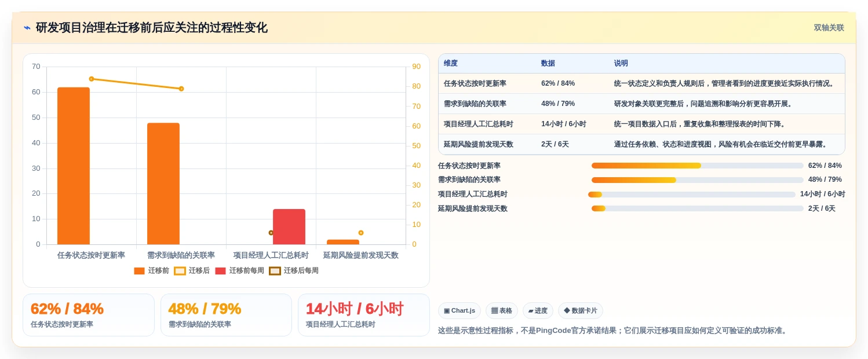Click the 数据卡片 tag chip
868x359 pixels.
click(x=581, y=311)
